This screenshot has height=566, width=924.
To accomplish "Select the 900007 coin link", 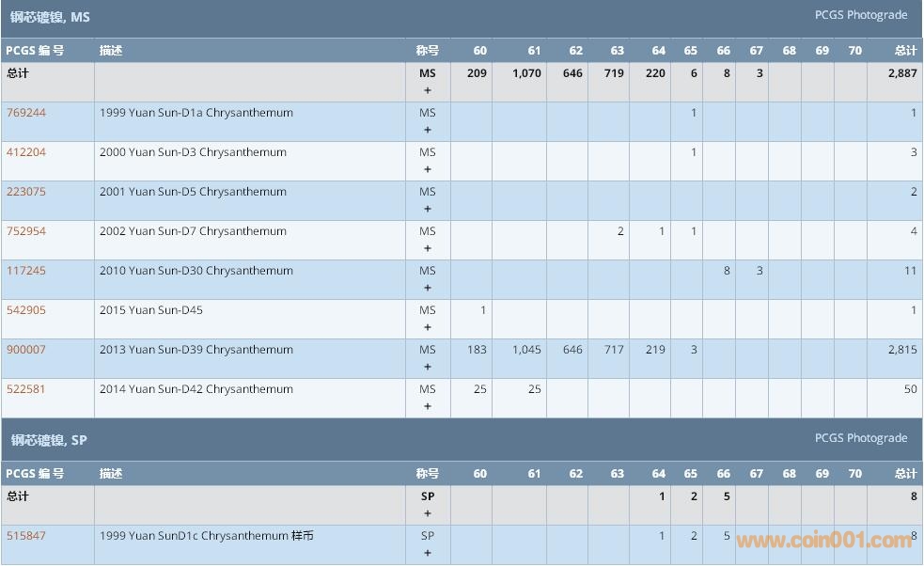I will click(x=26, y=350).
